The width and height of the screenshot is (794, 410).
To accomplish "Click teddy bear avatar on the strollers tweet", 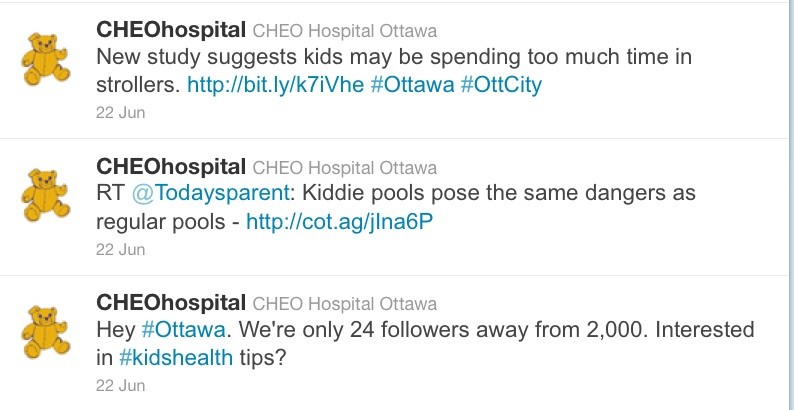I will [44, 60].
